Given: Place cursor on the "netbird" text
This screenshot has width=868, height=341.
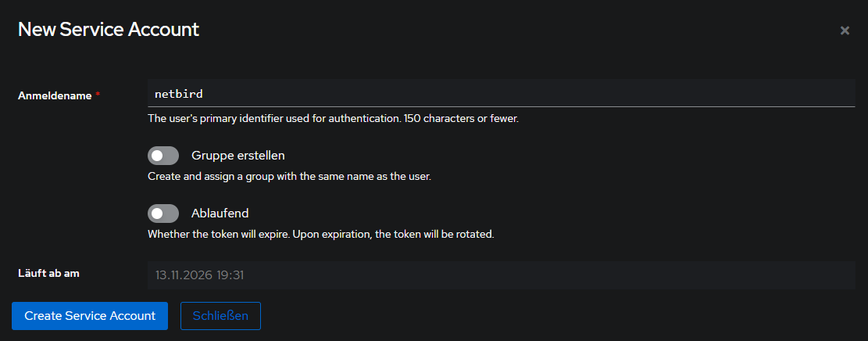Looking at the screenshot, I should tap(179, 94).
